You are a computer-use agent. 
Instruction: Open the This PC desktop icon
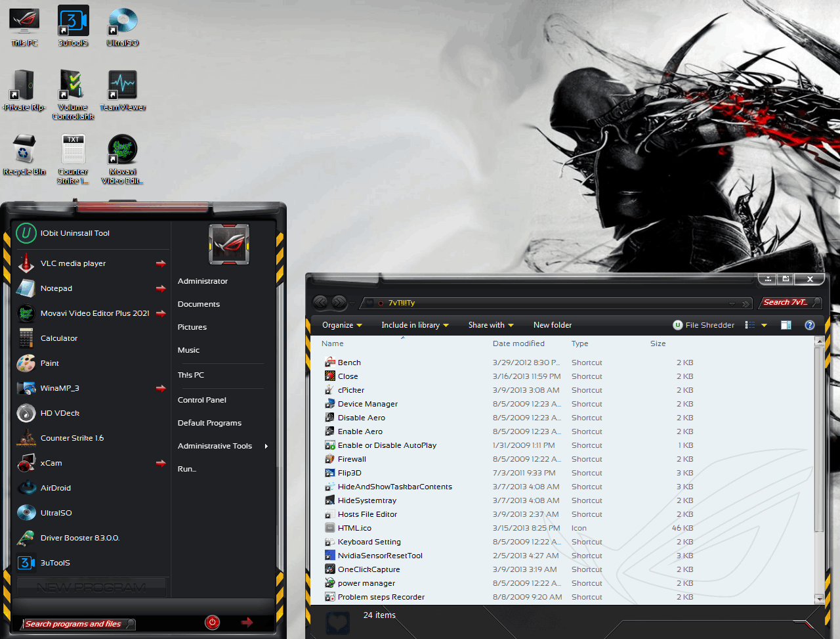pos(24,26)
